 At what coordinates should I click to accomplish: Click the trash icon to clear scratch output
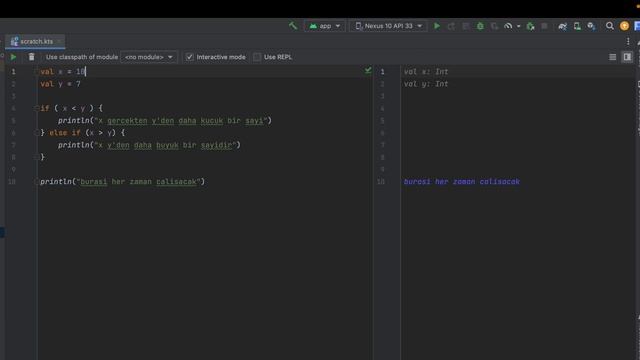pyautogui.click(x=31, y=57)
